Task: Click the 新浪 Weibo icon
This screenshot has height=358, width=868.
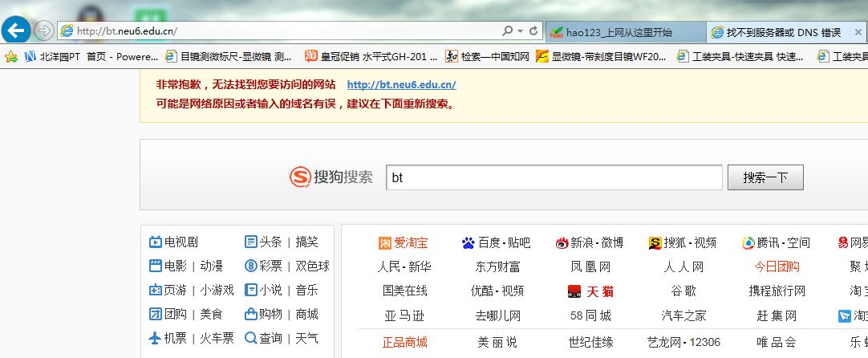Action: 562,242
